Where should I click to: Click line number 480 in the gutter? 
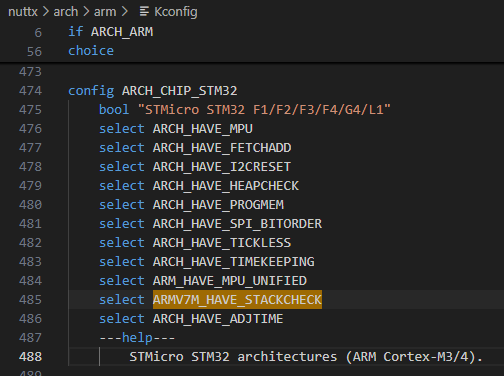tap(30, 205)
